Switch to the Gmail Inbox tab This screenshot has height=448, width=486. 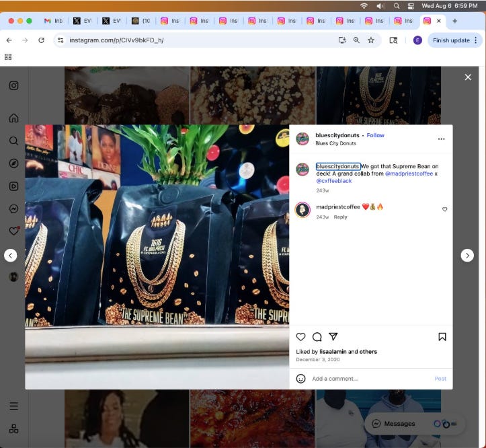click(53, 21)
